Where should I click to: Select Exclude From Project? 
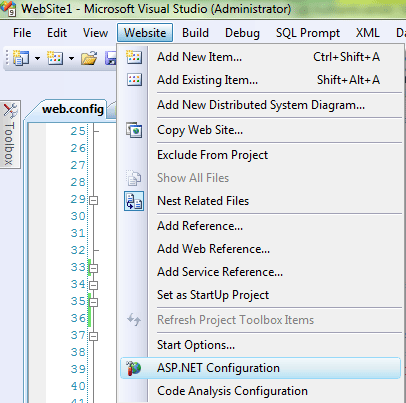pyautogui.click(x=261, y=155)
